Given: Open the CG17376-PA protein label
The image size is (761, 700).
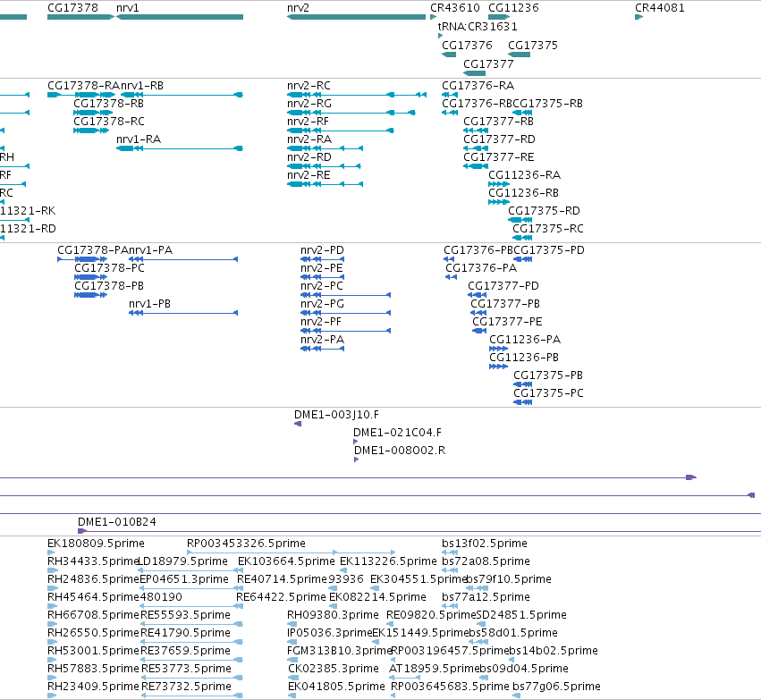Looking at the screenshot, I should pyautogui.click(x=481, y=268).
